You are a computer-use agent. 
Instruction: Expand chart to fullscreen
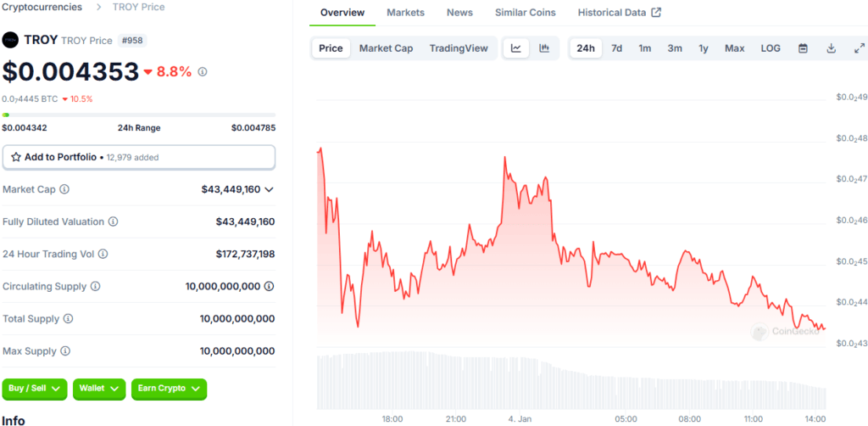860,48
